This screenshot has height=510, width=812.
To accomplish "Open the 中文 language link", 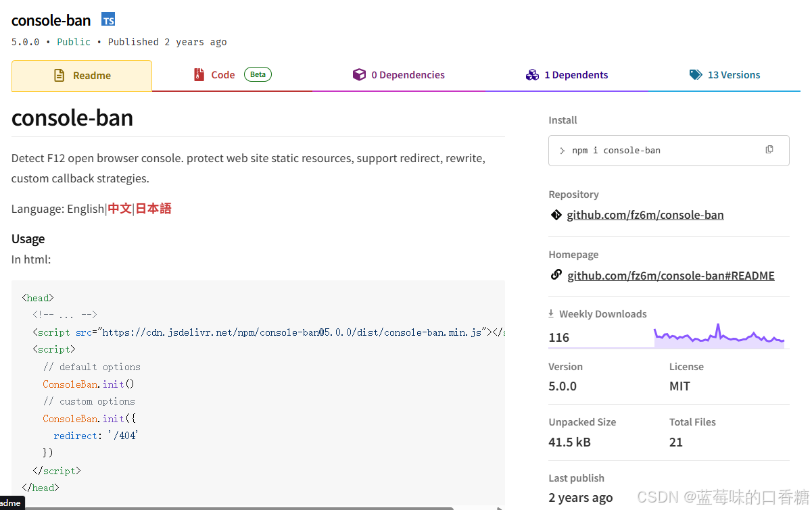I will click(120, 209).
